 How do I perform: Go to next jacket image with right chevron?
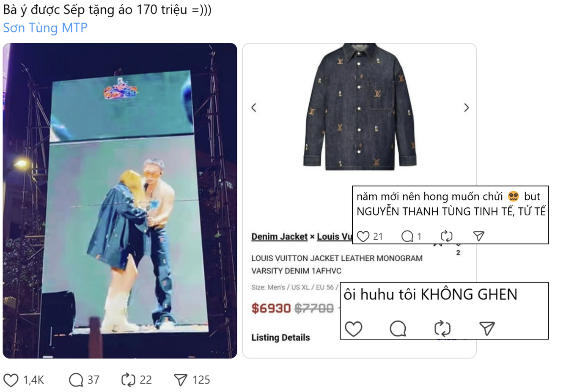(x=466, y=108)
